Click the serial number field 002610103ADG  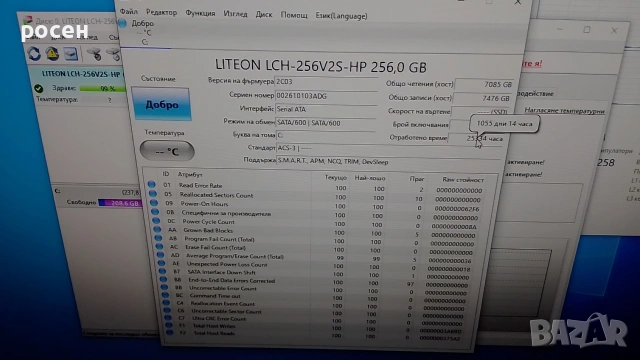[x=326, y=96]
